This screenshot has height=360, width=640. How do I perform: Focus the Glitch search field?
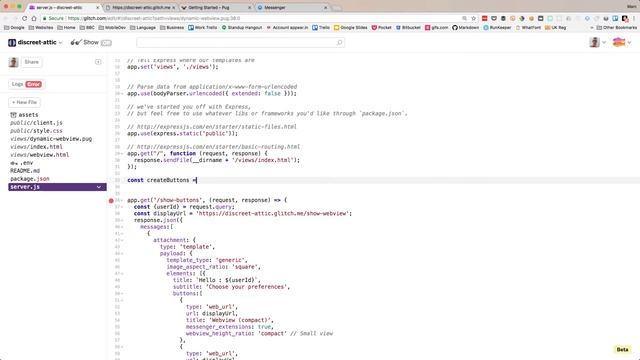(240, 42)
